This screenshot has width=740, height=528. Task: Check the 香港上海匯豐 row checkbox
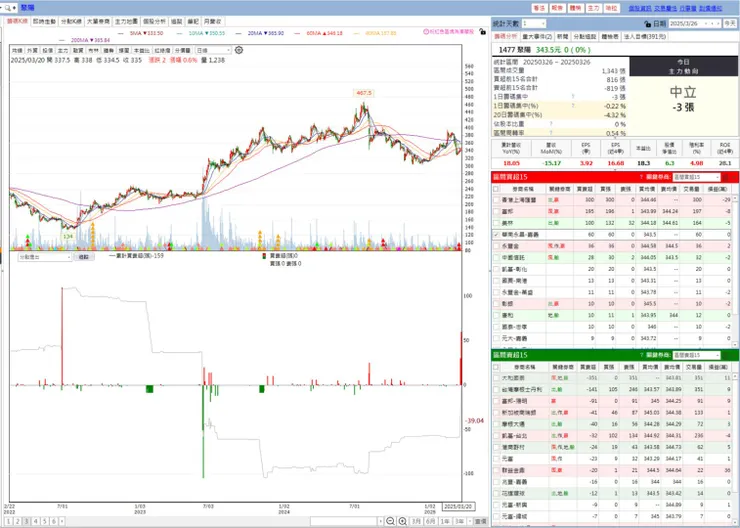coord(496,200)
